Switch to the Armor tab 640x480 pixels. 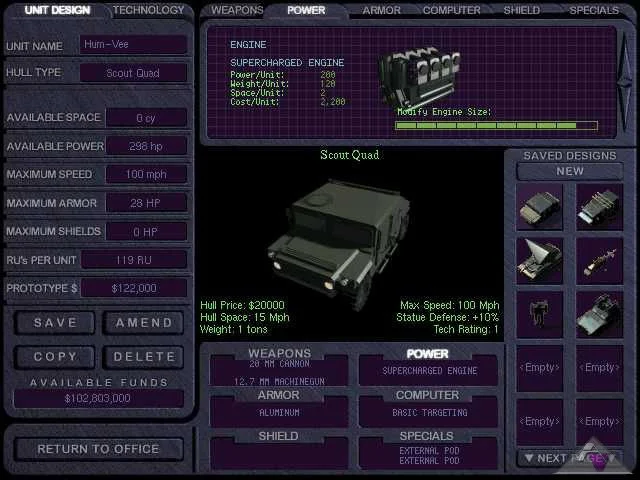pos(380,11)
